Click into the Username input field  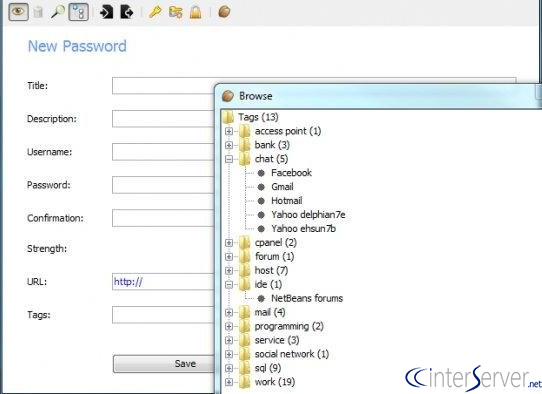tap(163, 152)
